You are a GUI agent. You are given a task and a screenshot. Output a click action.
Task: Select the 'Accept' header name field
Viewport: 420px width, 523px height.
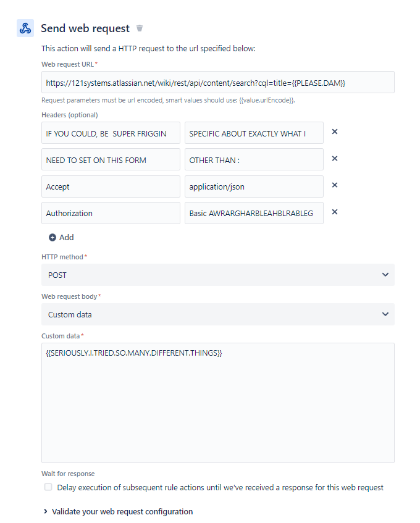pyautogui.click(x=111, y=186)
